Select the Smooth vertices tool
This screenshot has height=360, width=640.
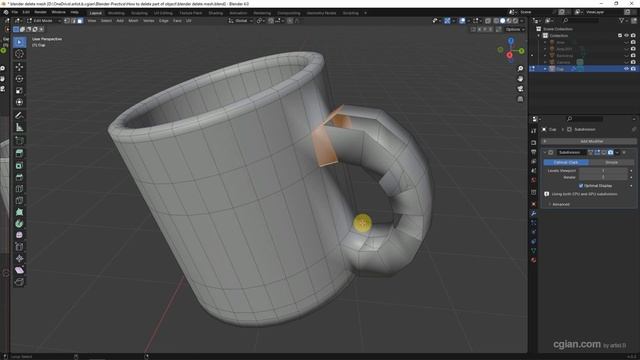(x=19, y=235)
